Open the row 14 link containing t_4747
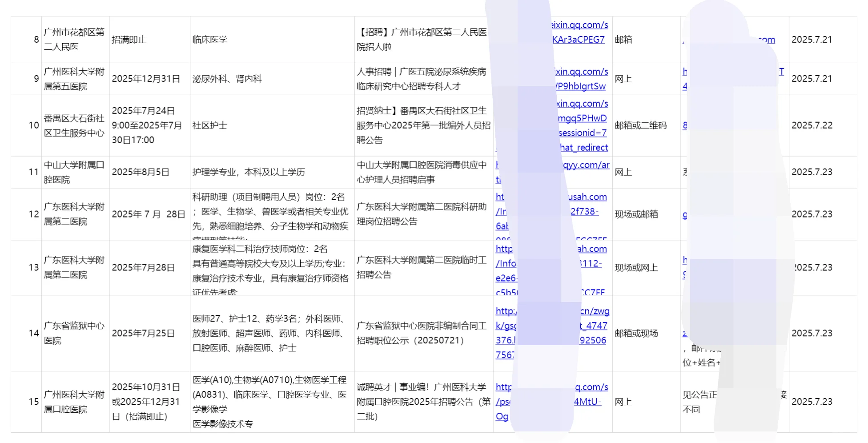This screenshot has width=868, height=443. click(x=593, y=326)
